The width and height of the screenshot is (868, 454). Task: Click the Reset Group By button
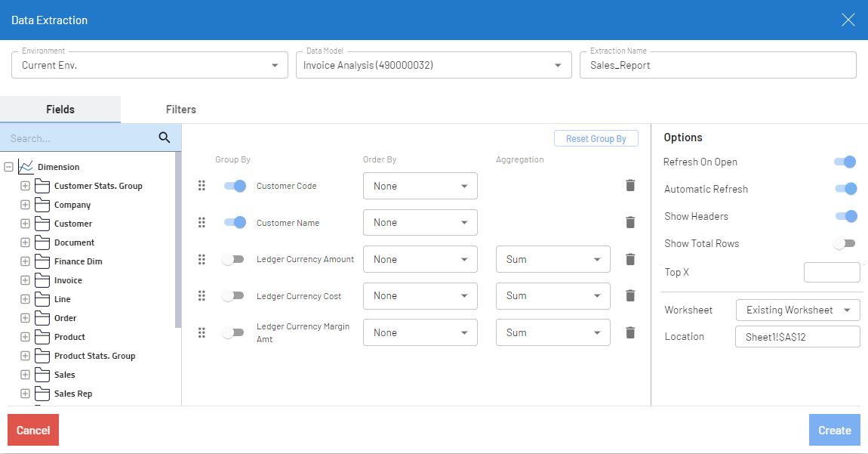pyautogui.click(x=596, y=139)
